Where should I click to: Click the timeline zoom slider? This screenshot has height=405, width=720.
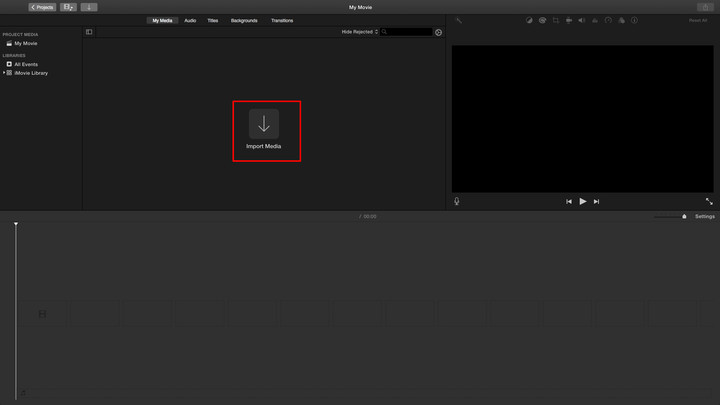click(666, 216)
